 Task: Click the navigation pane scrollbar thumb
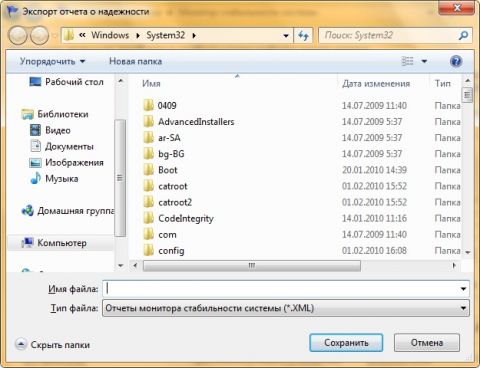120,178
